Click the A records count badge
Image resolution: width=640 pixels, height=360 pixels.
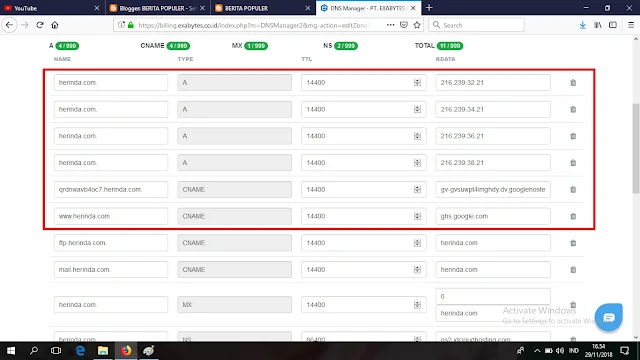[67, 46]
